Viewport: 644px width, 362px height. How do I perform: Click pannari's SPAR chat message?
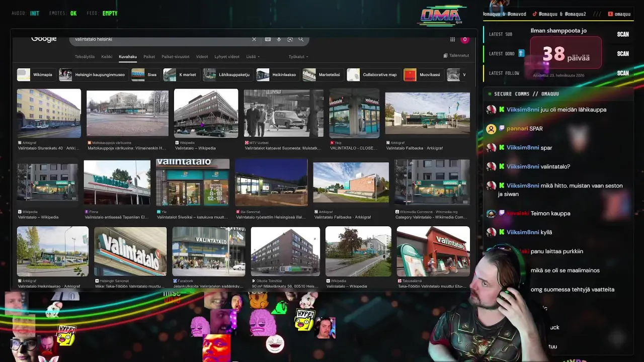(x=536, y=129)
